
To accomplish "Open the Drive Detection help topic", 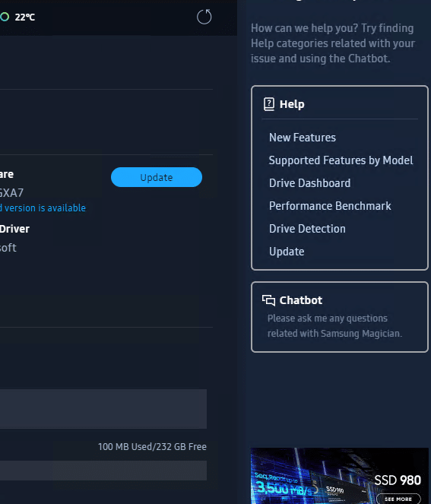I will pyautogui.click(x=307, y=229).
